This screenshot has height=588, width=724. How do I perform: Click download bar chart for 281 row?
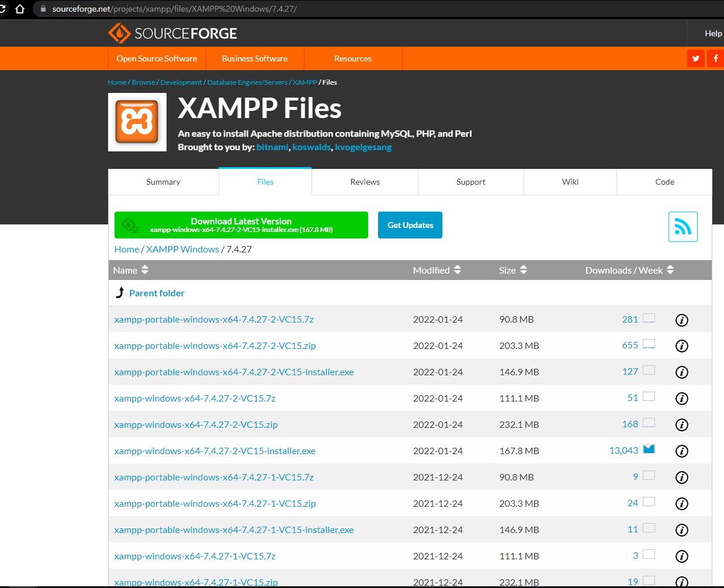(649, 318)
